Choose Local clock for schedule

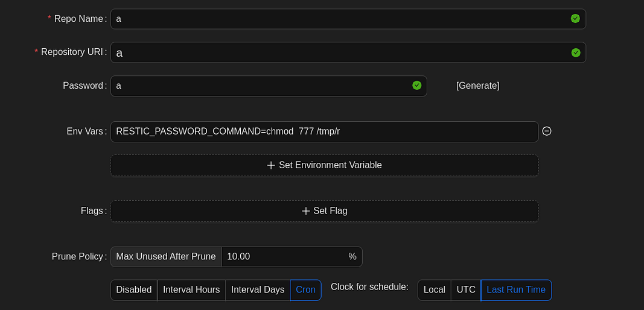434,290
